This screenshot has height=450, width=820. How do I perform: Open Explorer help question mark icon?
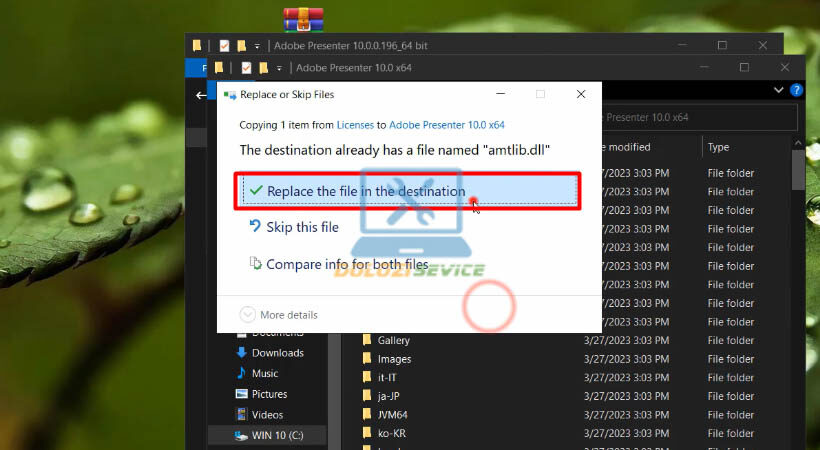coord(796,90)
